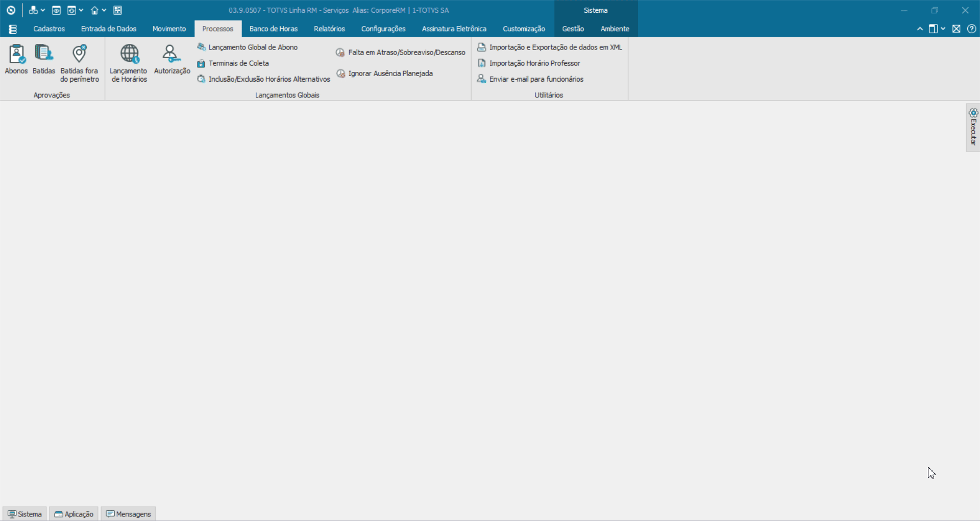980x521 pixels.
Task: Expand the panel layout dropdown arrow
Action: pos(943,29)
